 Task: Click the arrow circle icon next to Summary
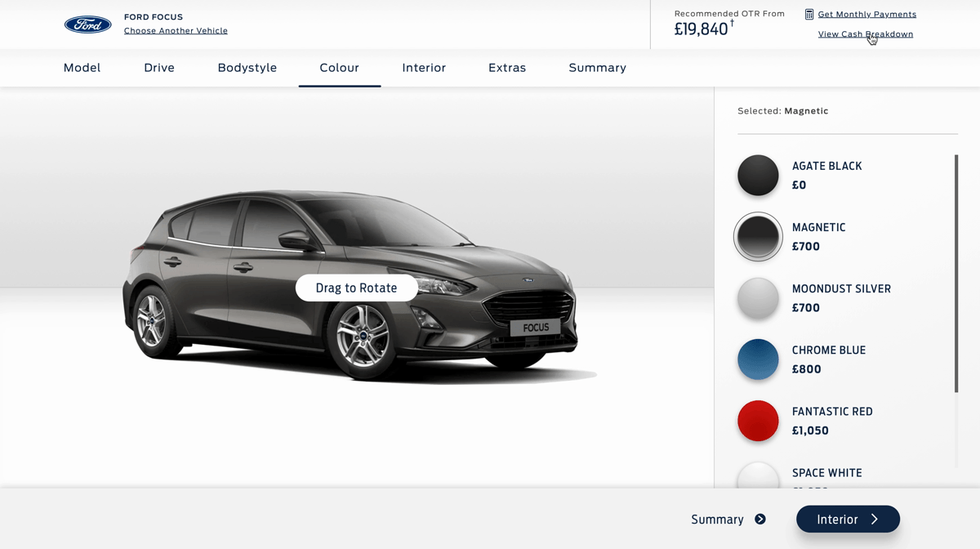tap(760, 520)
